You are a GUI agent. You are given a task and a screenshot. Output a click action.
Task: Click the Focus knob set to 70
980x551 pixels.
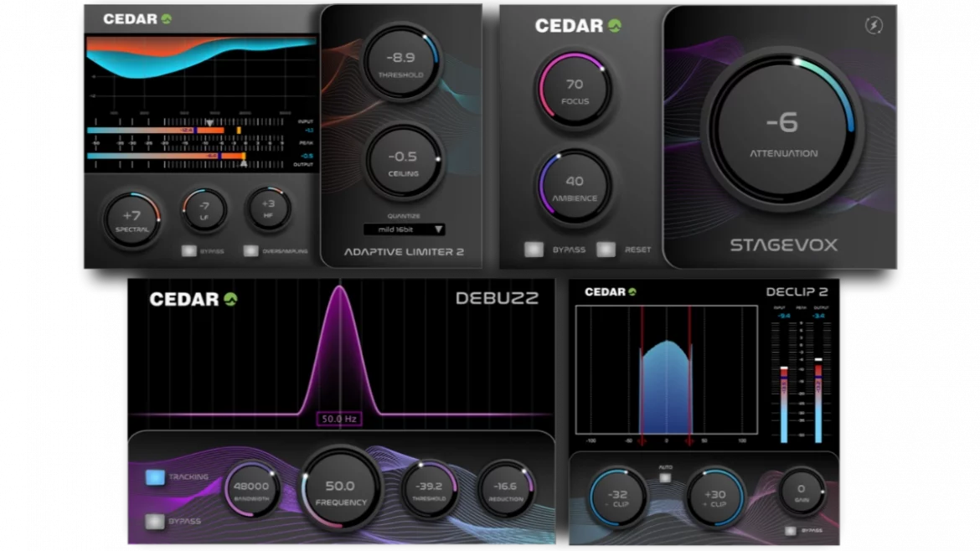(x=575, y=90)
